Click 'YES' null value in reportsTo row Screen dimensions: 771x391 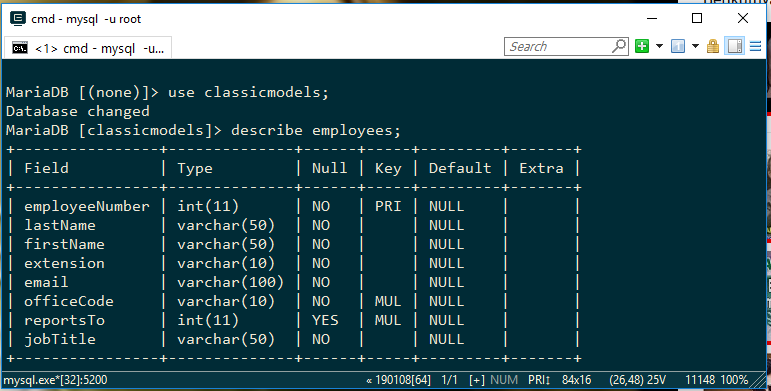(325, 321)
